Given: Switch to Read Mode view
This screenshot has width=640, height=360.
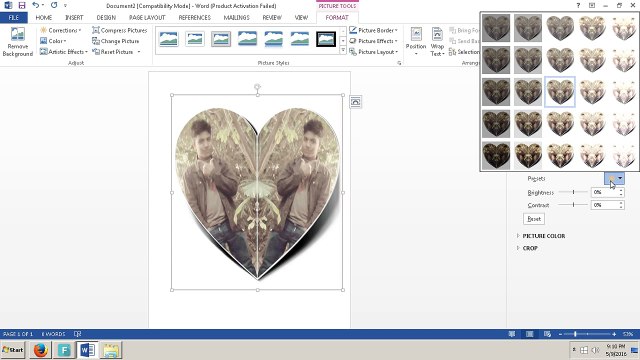Looking at the screenshot, I should click(512, 334).
